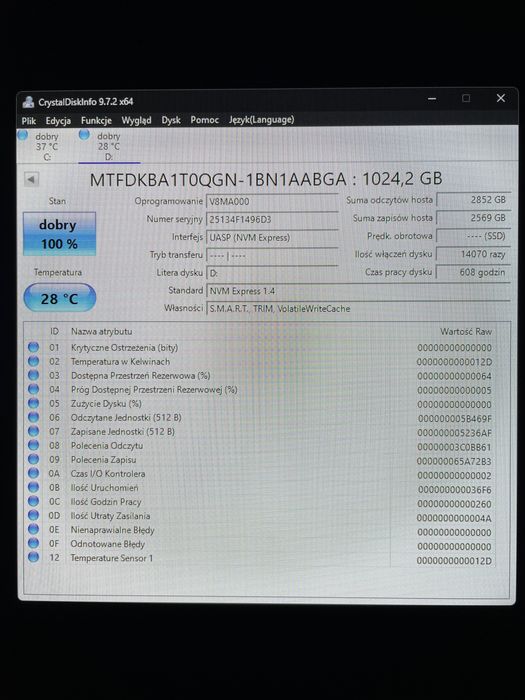Click the Oprogramowanie field V8MA000
This screenshot has width=525, height=700.
tap(272, 202)
